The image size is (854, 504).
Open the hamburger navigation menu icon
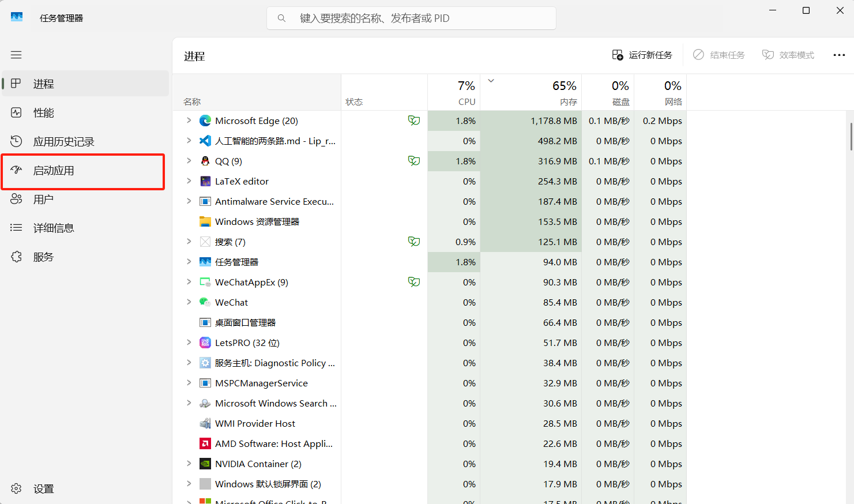[x=16, y=55]
